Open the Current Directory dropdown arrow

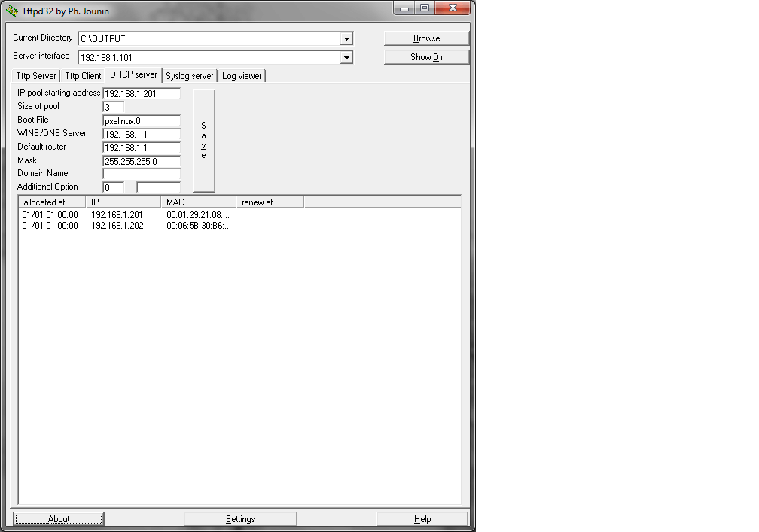pos(346,38)
